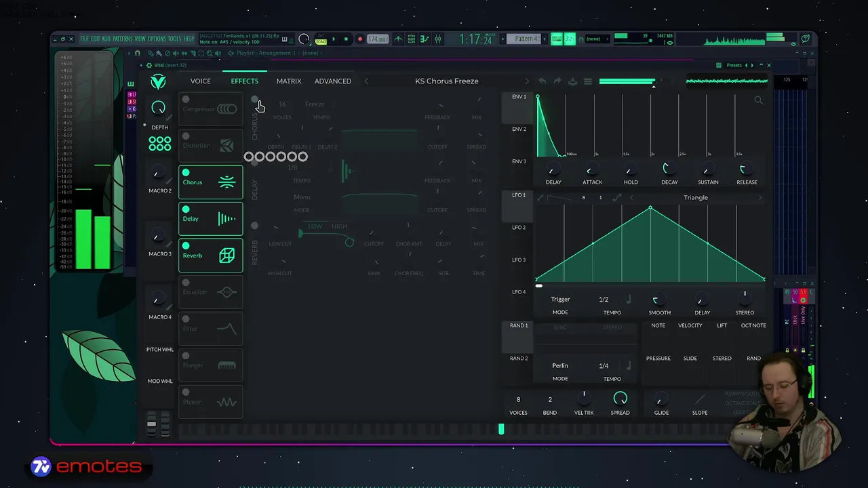Click the PRESSURE modulation source
The width and height of the screenshot is (868, 488).
(658, 358)
